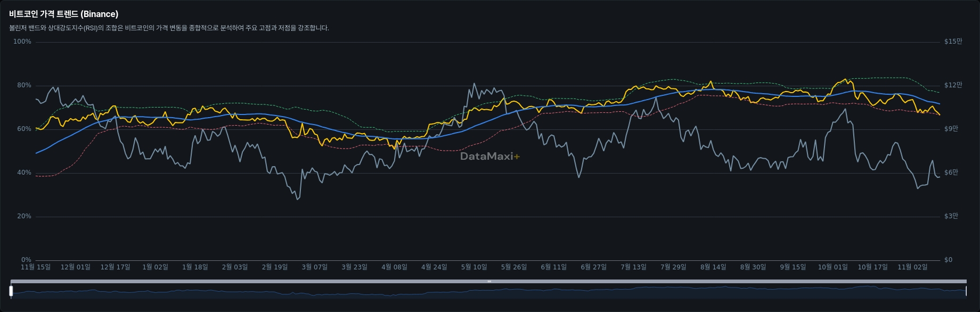Click the 11월 15일 x-axis date label
980x312 pixels.
36,267
